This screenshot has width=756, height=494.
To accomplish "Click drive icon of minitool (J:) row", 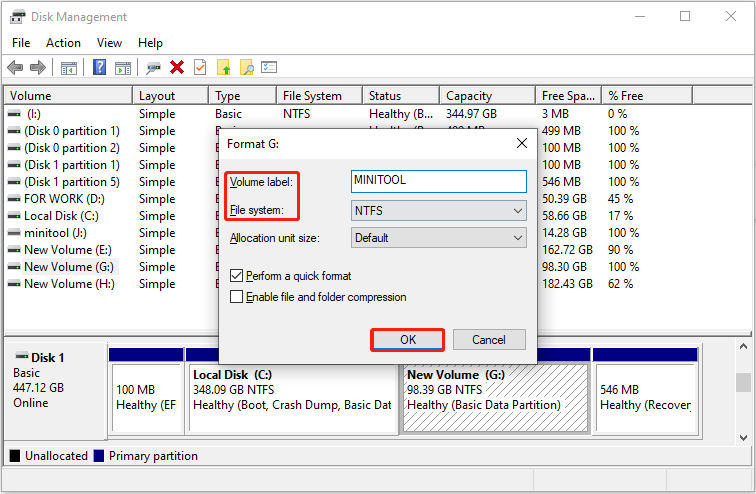I will (14, 233).
